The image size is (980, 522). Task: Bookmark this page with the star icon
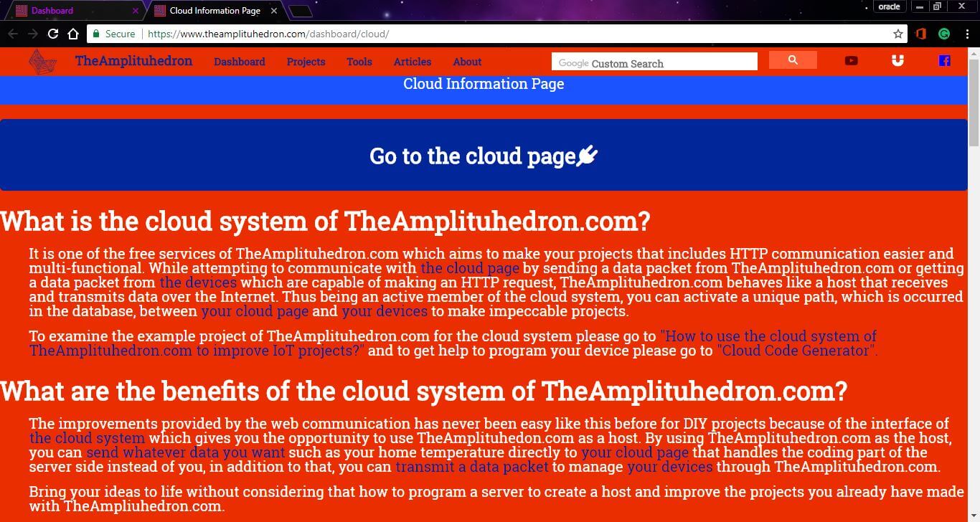(897, 34)
